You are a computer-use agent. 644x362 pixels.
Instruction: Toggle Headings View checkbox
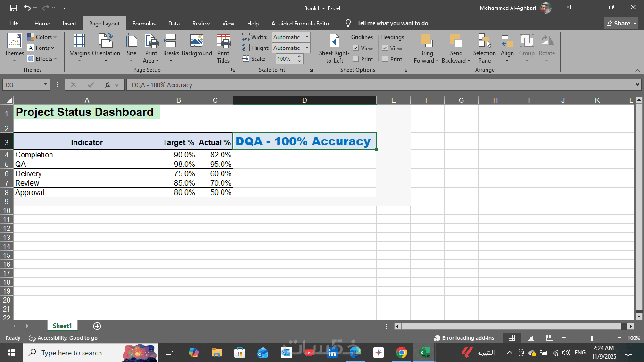coord(385,48)
